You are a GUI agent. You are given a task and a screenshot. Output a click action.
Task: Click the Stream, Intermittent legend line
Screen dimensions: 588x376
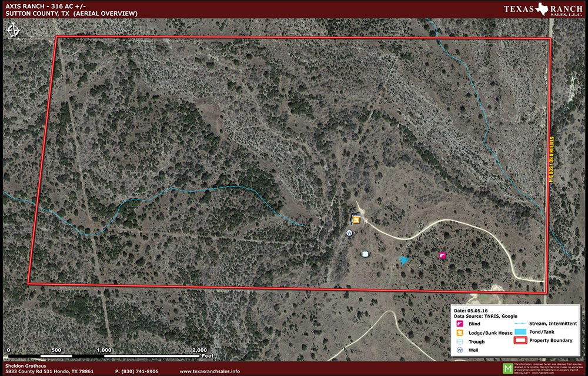520,324
